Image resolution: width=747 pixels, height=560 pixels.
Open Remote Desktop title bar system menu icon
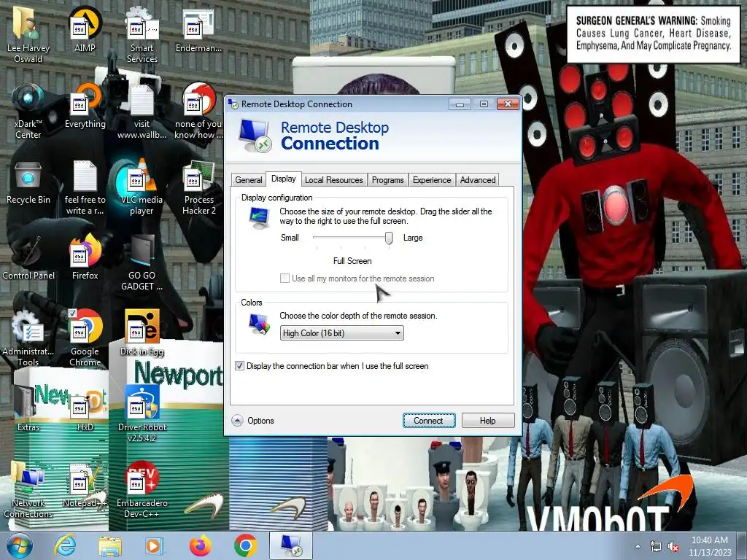[x=233, y=104]
